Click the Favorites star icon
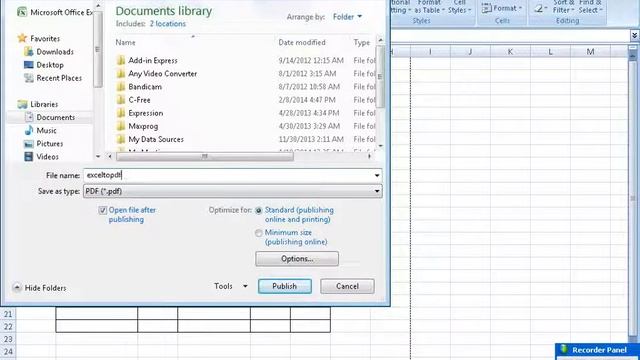The image size is (640, 360). tap(22, 38)
